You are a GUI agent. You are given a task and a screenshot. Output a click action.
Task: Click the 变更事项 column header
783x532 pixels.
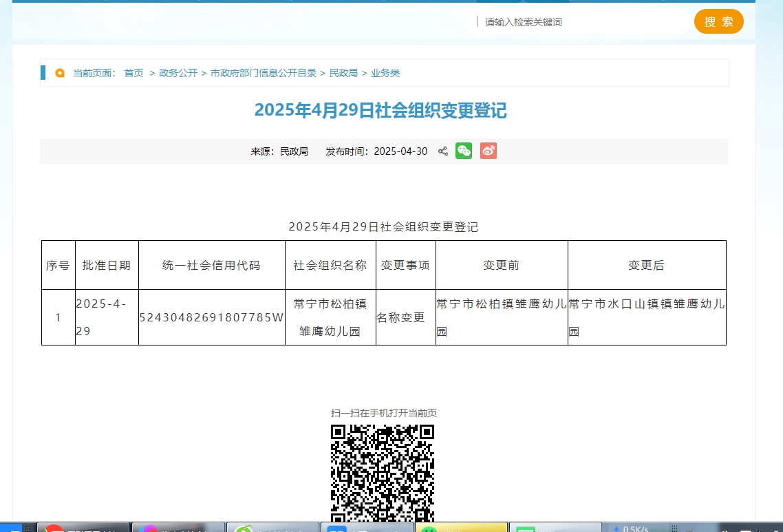point(405,265)
